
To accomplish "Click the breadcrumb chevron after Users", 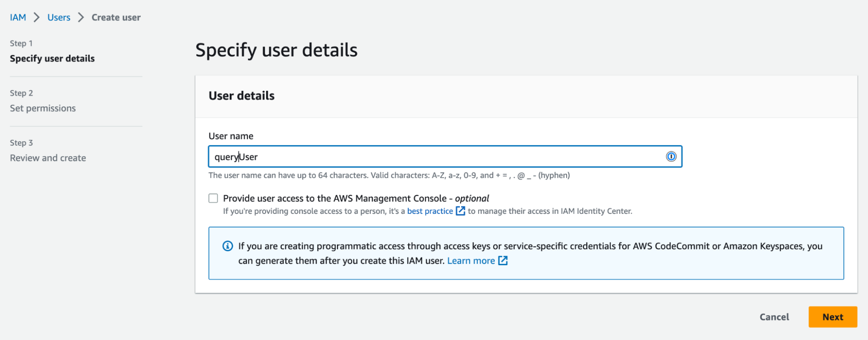I will pyautogui.click(x=81, y=17).
